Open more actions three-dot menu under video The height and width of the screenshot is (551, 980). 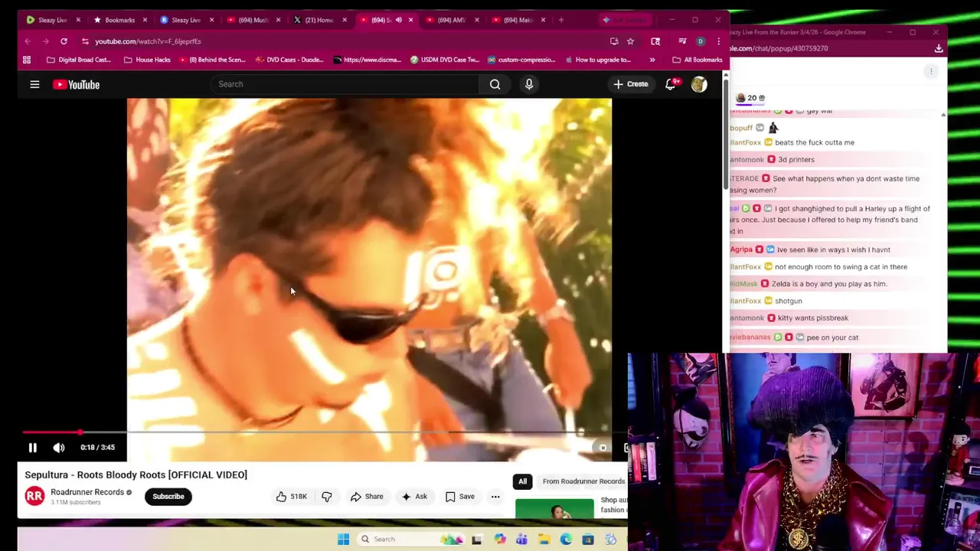(495, 497)
